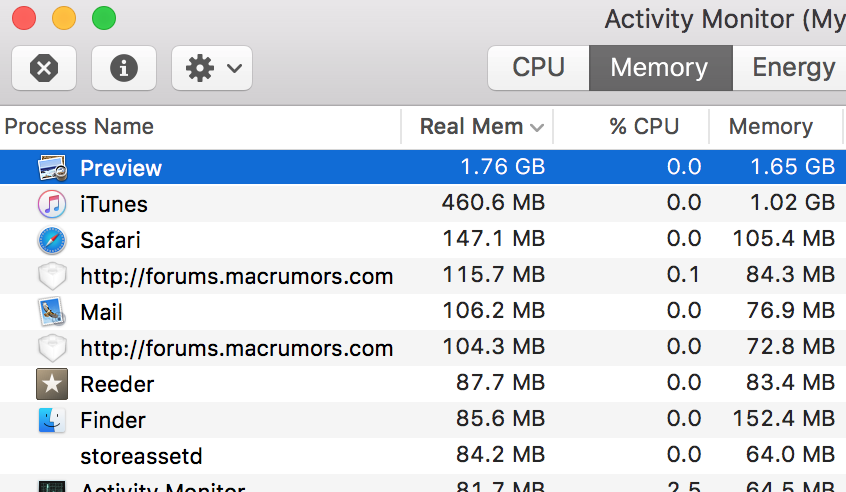Viewport: 846px width, 492px height.
Task: Click Mail's 106.2 MB real memory value
Action: (493, 311)
